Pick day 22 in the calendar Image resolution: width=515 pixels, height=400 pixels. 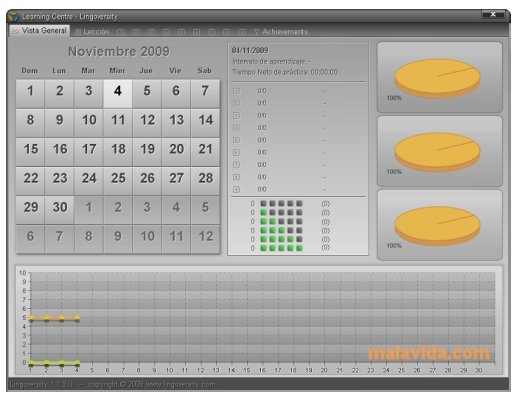coord(30,181)
